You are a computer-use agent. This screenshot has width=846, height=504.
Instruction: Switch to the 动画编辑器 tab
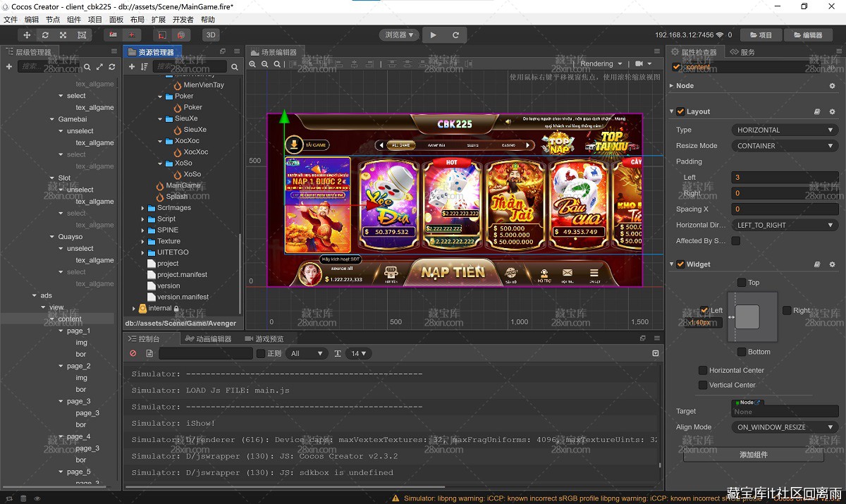pos(208,339)
